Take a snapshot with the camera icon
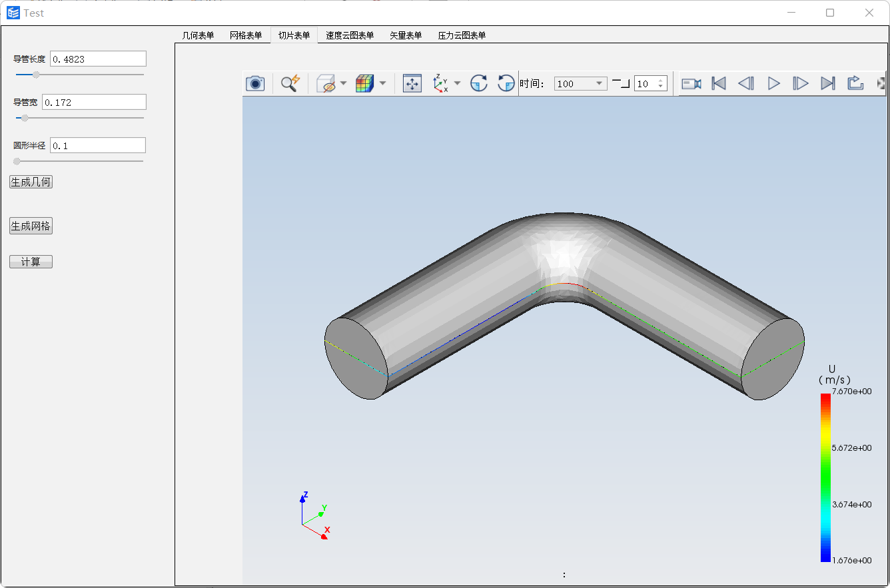Image resolution: width=890 pixels, height=588 pixels. 255,83
